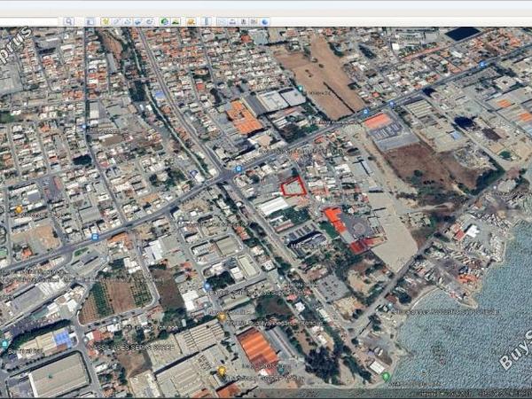Click the Search magnifier button
Viewport: 532px width, 399px height.
coord(69,21)
